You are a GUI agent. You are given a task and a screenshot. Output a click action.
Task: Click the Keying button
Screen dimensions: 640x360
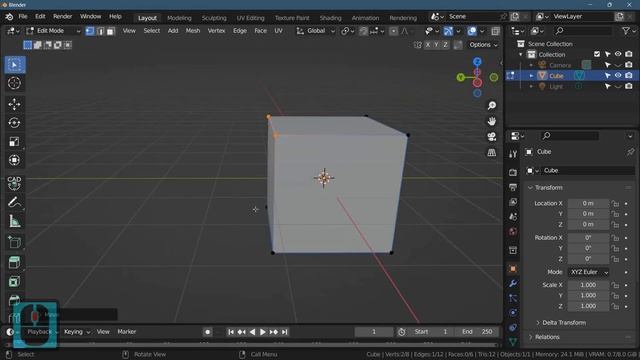(77, 332)
